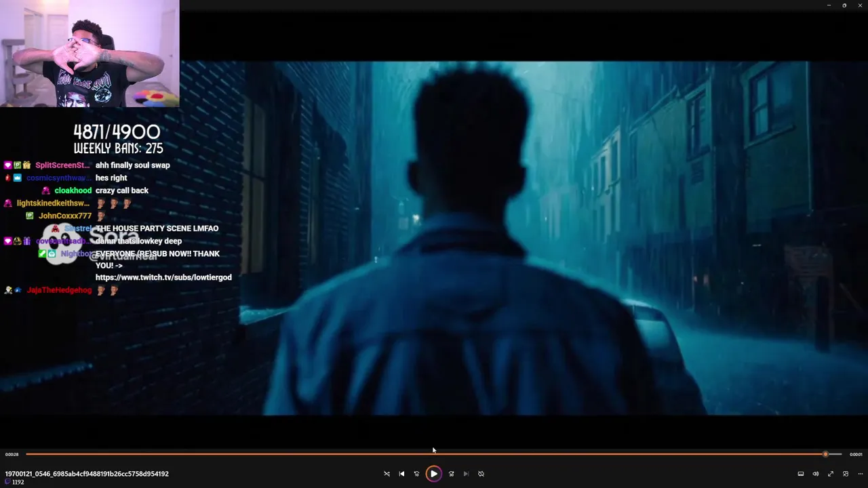The image size is (868, 488).
Task: Click the chat username JohnCoxxx777
Action: (x=65, y=216)
